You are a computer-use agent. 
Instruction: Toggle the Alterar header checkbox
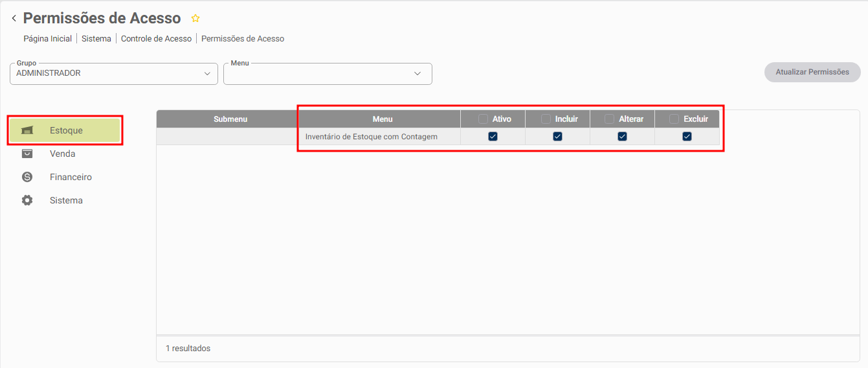coord(610,119)
